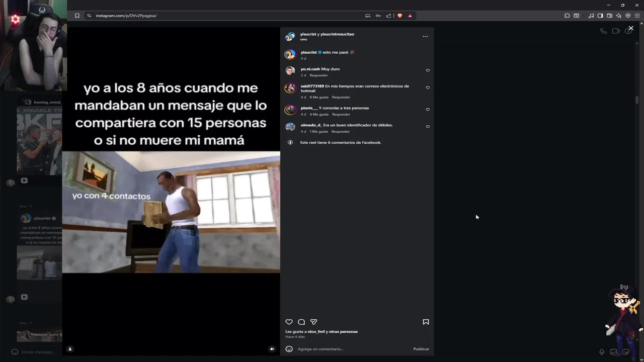
Task: View site information icon beside URL
Action: click(89, 16)
